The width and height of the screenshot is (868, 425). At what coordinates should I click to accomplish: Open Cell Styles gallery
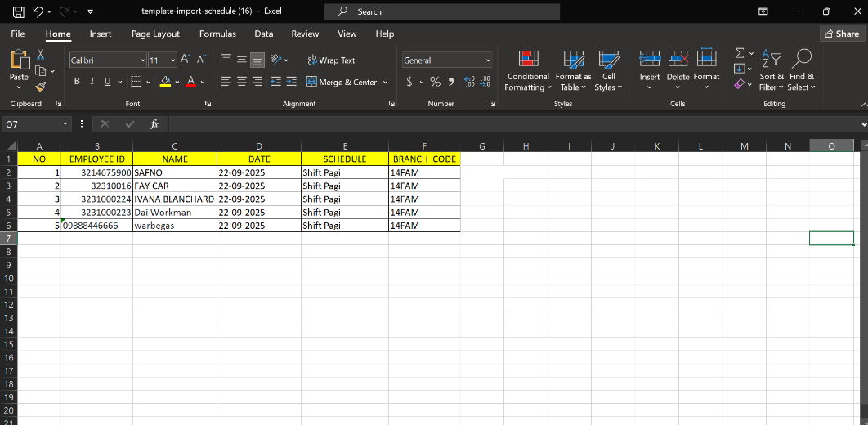point(608,70)
